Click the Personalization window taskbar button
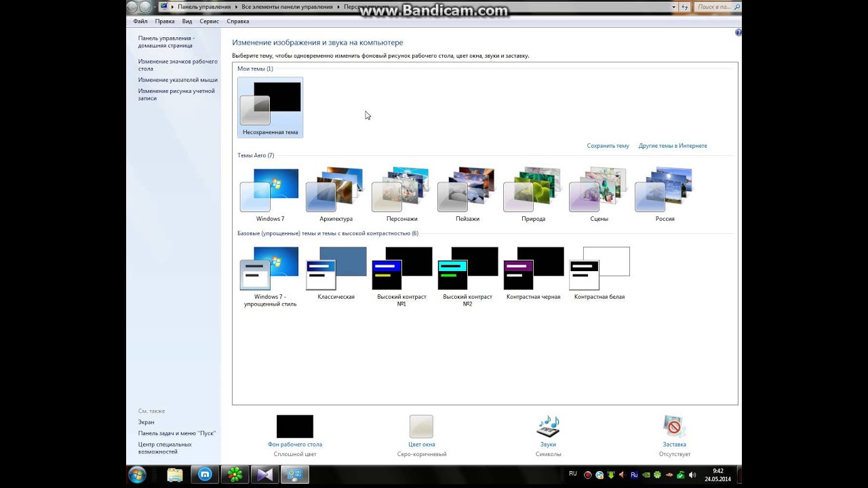The height and width of the screenshot is (488, 868). tap(294, 475)
